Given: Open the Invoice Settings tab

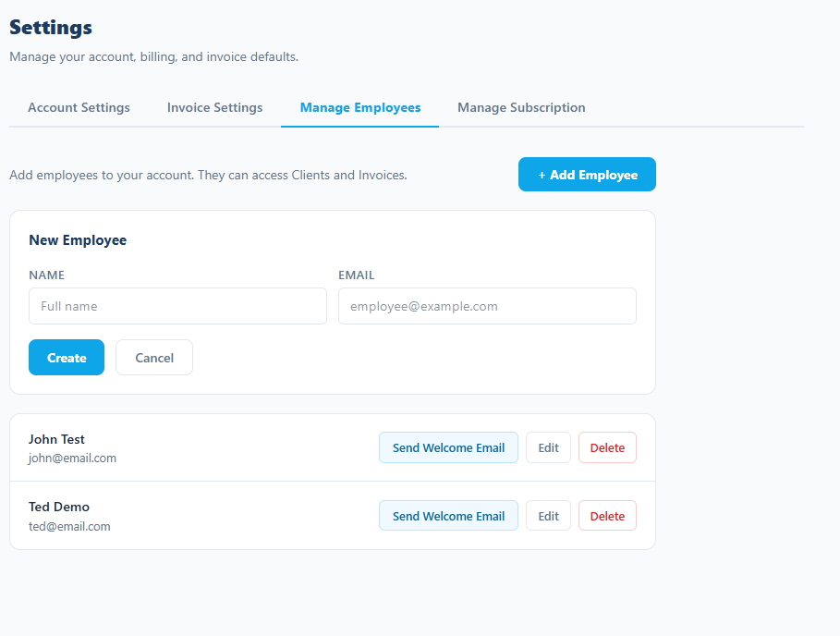Looking at the screenshot, I should (x=214, y=107).
